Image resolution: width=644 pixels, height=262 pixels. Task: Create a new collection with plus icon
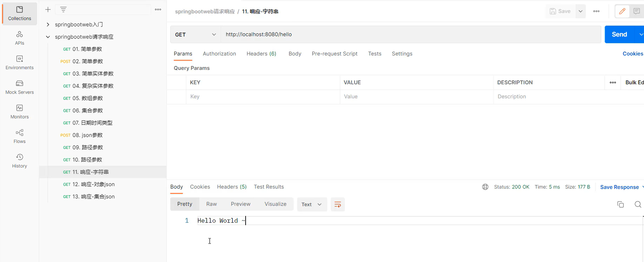pos(48,10)
